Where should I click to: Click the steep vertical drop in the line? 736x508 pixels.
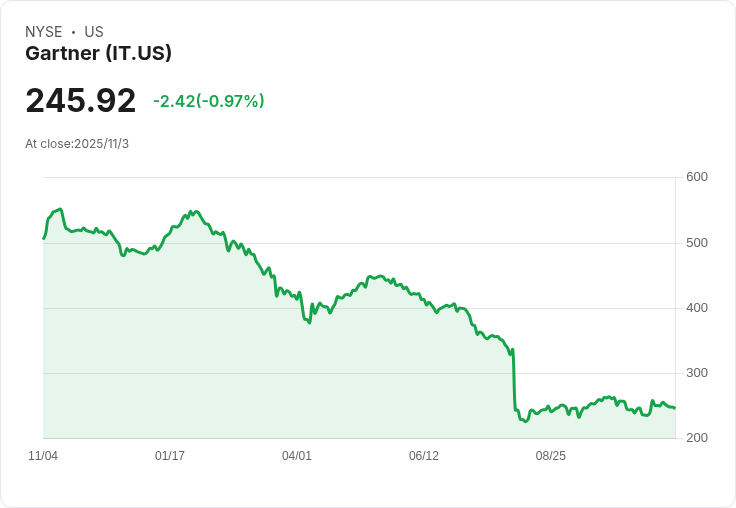tap(514, 380)
